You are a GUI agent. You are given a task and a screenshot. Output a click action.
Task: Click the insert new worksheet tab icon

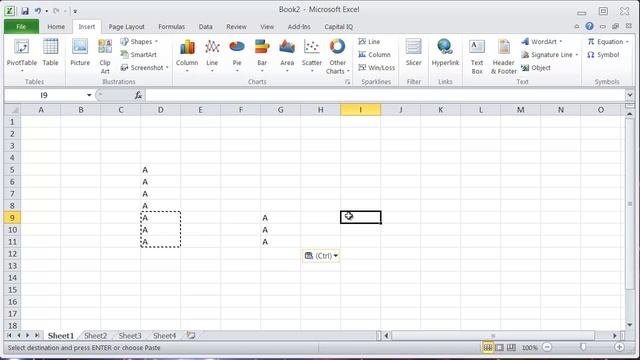click(x=191, y=336)
